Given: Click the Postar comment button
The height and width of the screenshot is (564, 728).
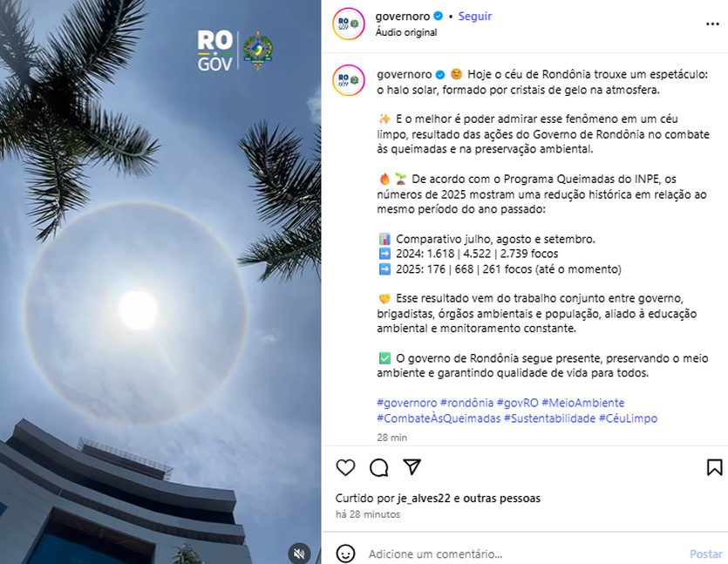Looking at the screenshot, I should (x=705, y=554).
